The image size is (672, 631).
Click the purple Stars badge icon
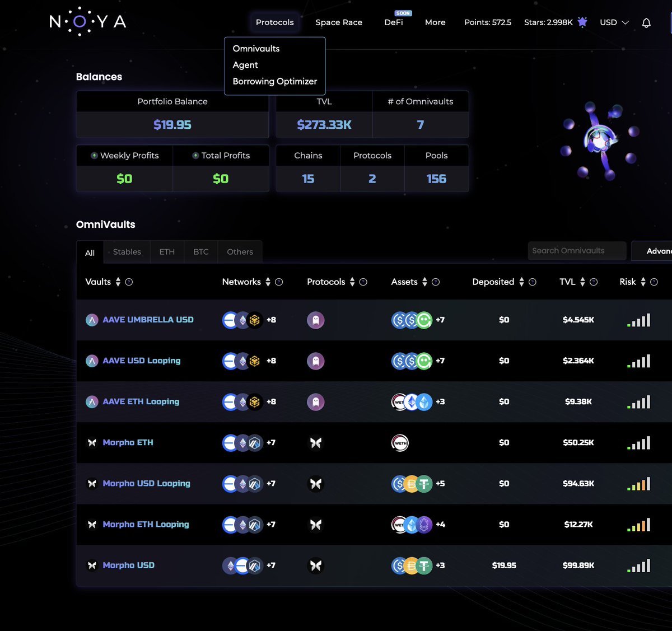[x=582, y=22]
